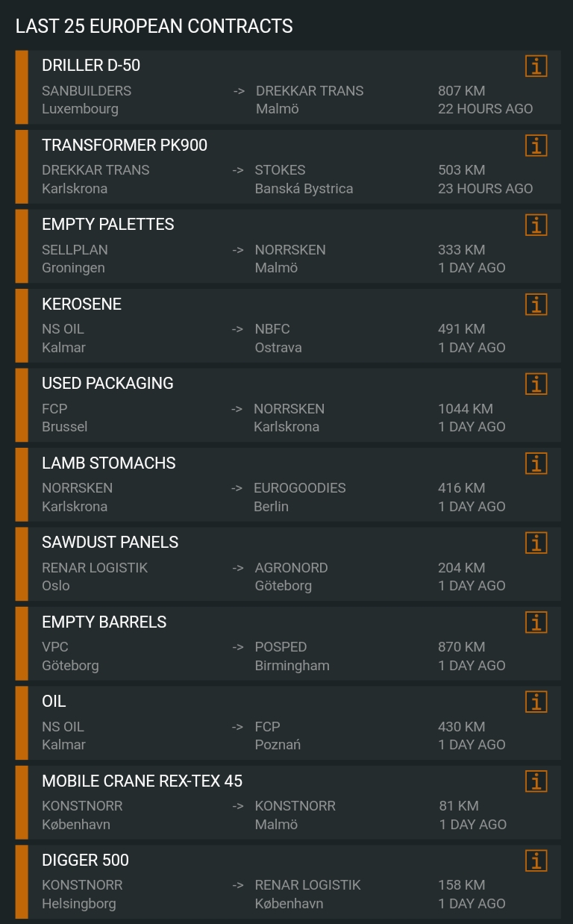Open USED PACKAGING info icon
Screen dimensions: 573x924
coord(536,384)
